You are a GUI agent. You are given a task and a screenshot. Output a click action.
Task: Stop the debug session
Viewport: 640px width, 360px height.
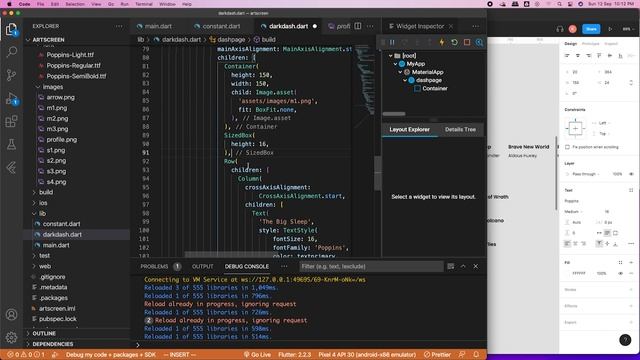point(467,42)
